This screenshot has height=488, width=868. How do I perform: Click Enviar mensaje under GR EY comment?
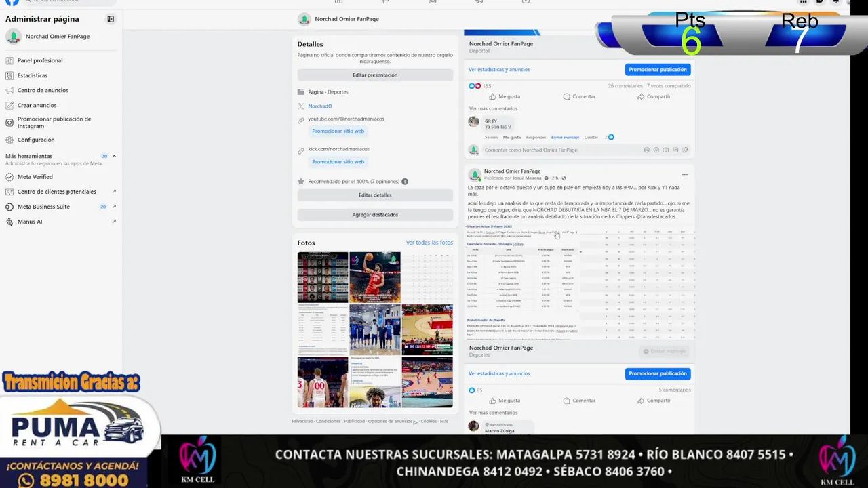[x=565, y=137]
